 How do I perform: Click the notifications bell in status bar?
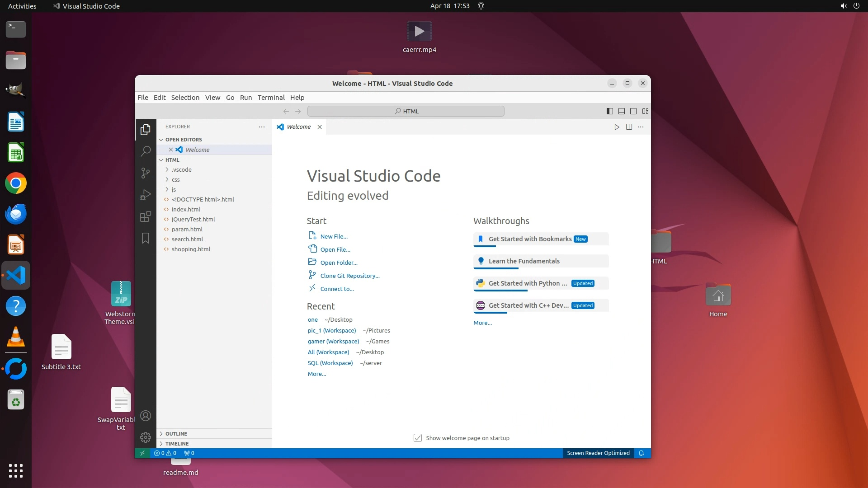coord(641,453)
